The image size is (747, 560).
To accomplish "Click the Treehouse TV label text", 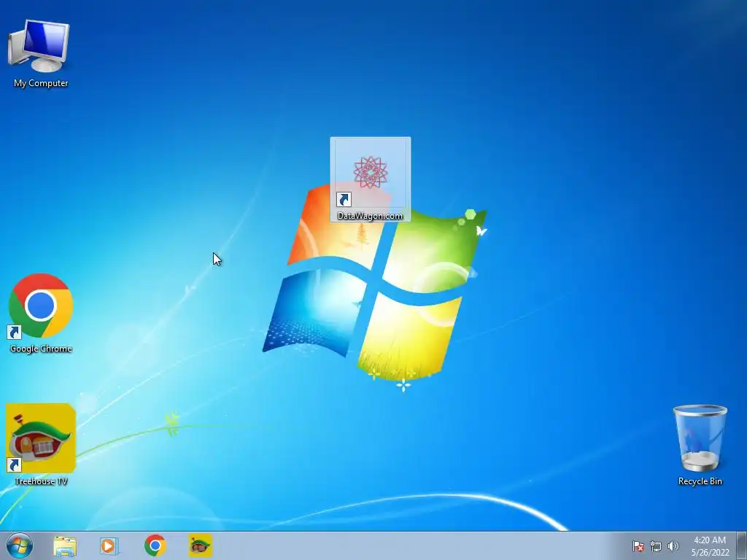I will click(41, 481).
